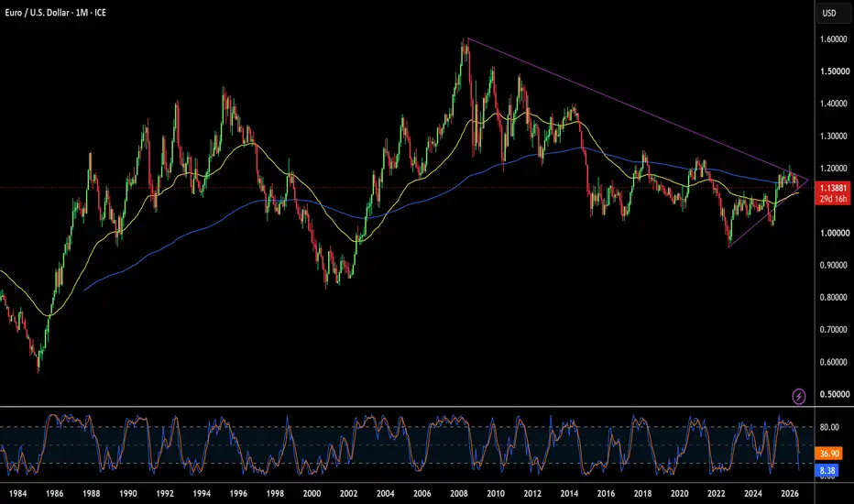Viewport: 854px width, 504px height.
Task: Click the 2020 label on the time axis
Action: (679, 494)
